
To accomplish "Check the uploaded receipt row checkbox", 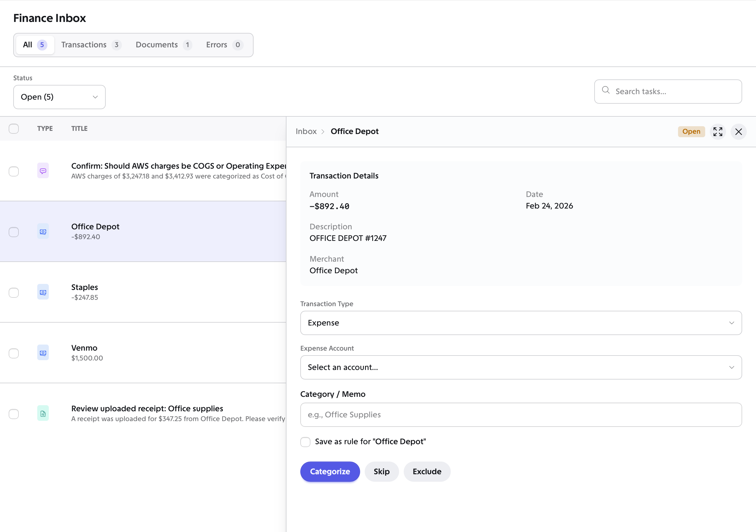I will [x=14, y=414].
